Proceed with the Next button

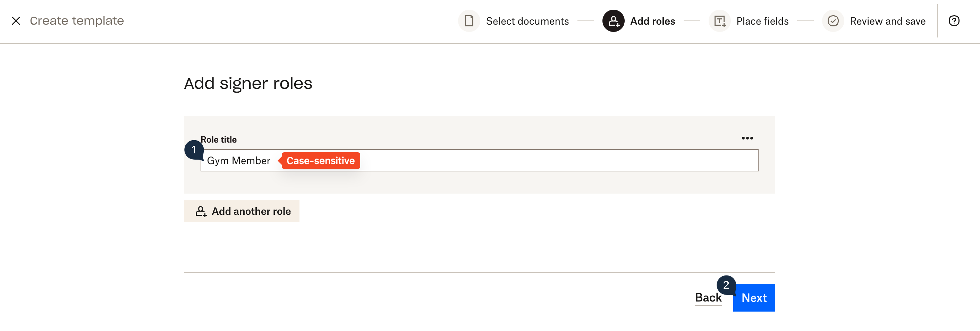point(754,298)
